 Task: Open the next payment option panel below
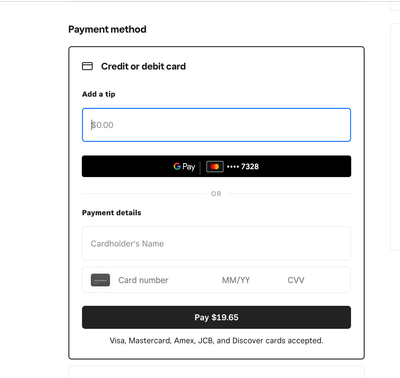[216, 372]
